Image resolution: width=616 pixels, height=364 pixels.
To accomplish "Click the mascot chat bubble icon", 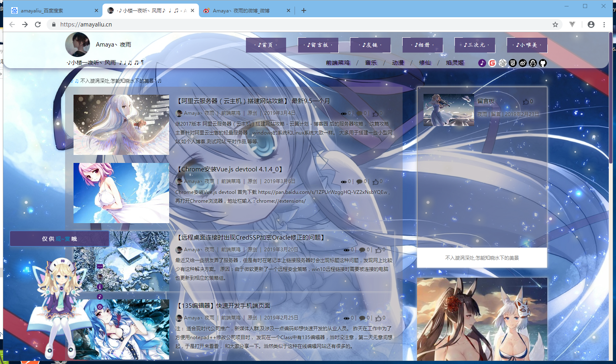I will click(x=100, y=266).
